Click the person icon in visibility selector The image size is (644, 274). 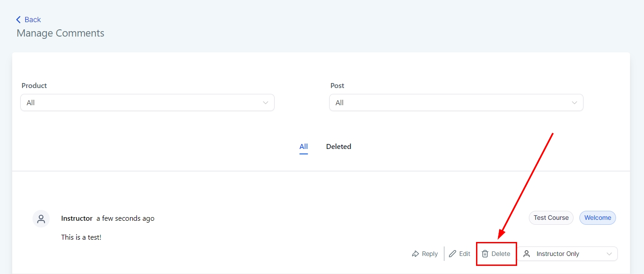527,254
